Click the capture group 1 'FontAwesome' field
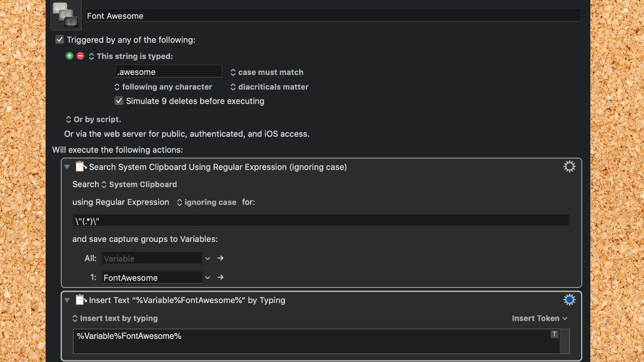Screen dimensions: 644x362 pyautogui.click(x=152, y=277)
